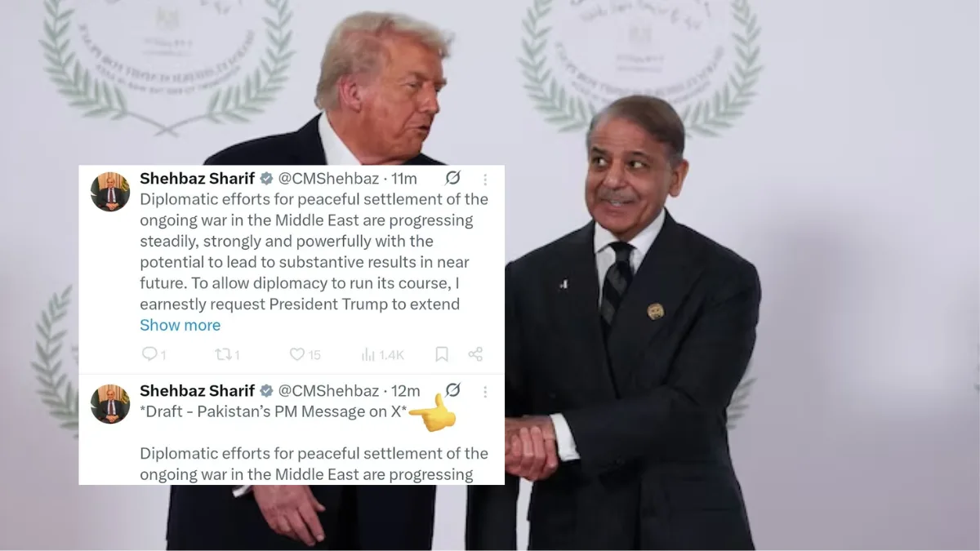Click the Grok icon on the 12m tweet
980x551 pixels.
tap(452, 390)
